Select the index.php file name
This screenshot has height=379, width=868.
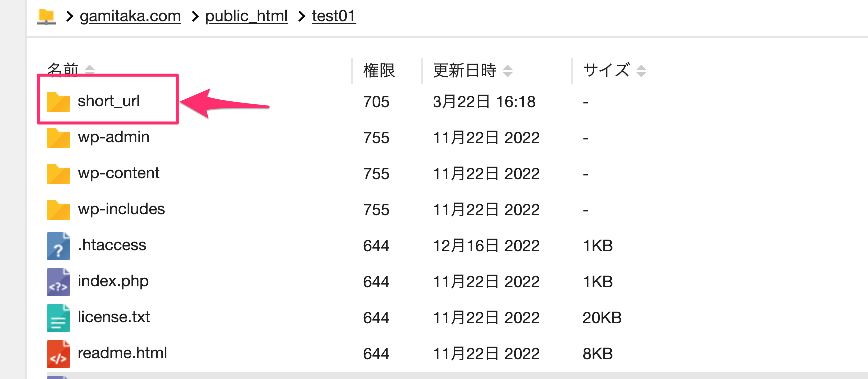[113, 281]
